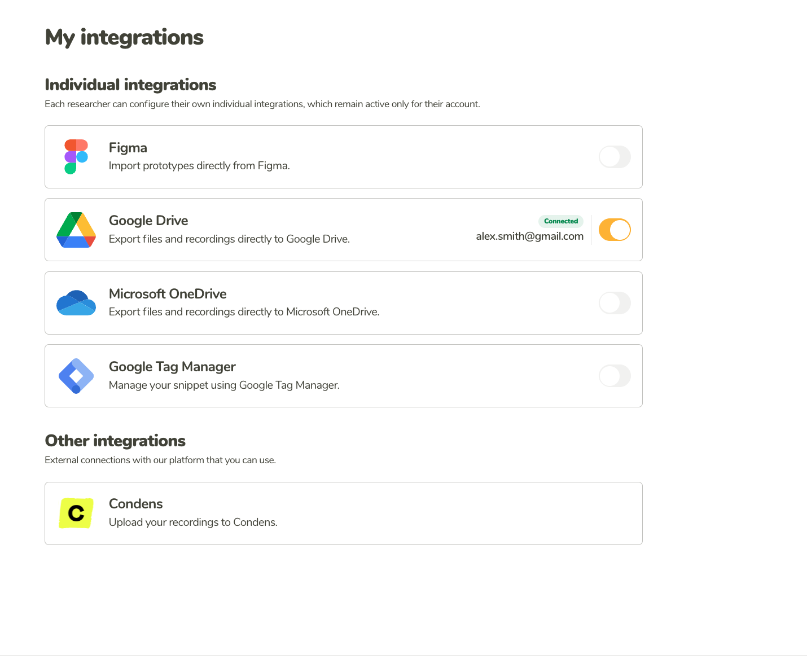
Task: Click the Microsoft OneDrive title text
Action: [168, 294]
